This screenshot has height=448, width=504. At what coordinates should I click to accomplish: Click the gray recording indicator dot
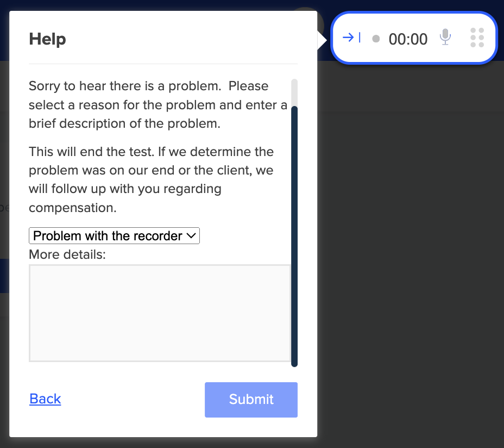pyautogui.click(x=376, y=39)
